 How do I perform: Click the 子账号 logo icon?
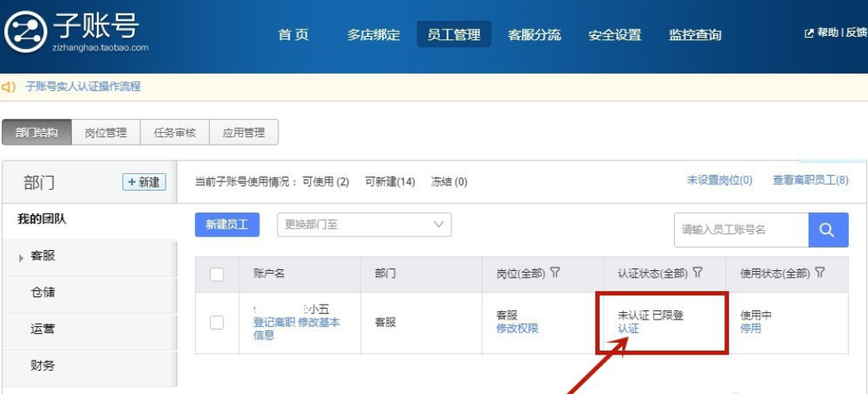(x=25, y=32)
